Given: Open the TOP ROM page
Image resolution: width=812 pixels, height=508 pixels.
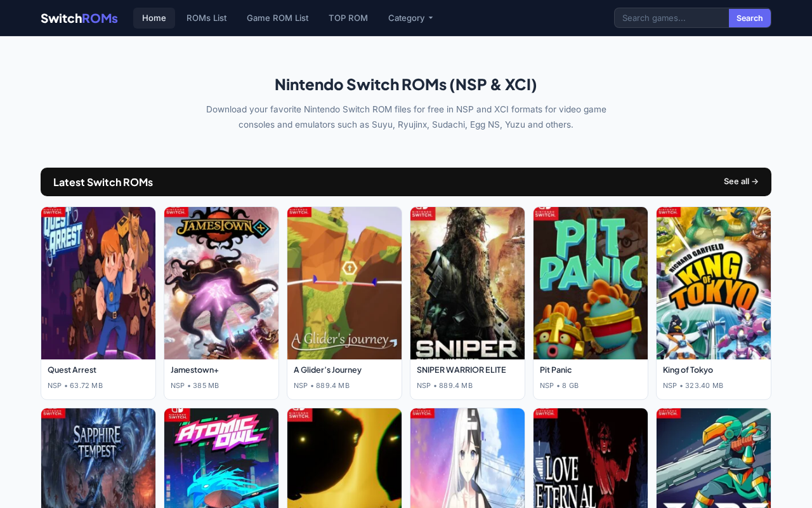Looking at the screenshot, I should (x=348, y=18).
